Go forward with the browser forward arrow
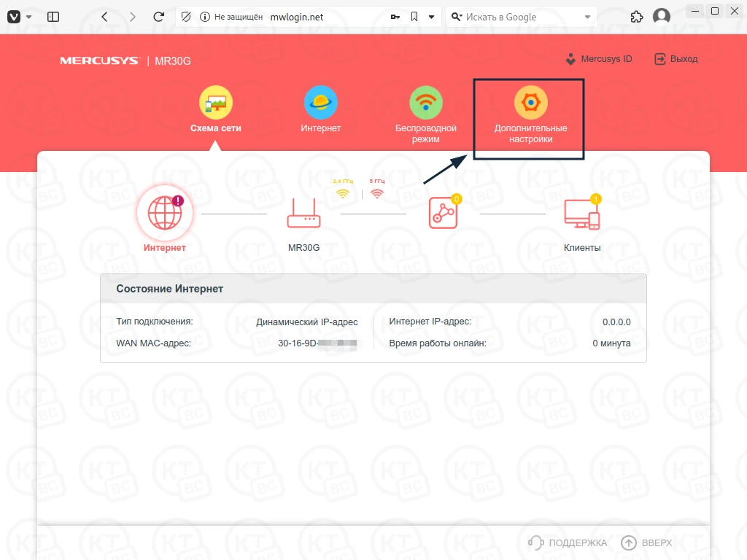 133,17
